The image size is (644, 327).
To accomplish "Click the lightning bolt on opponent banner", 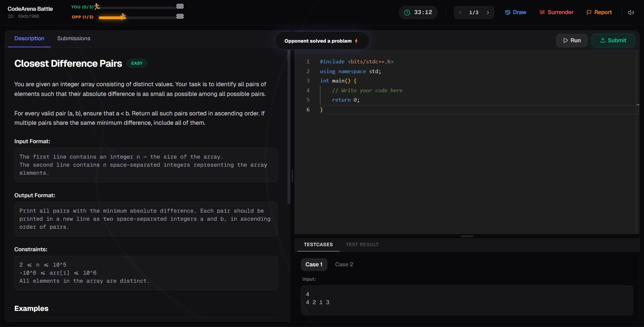I will tap(356, 41).
